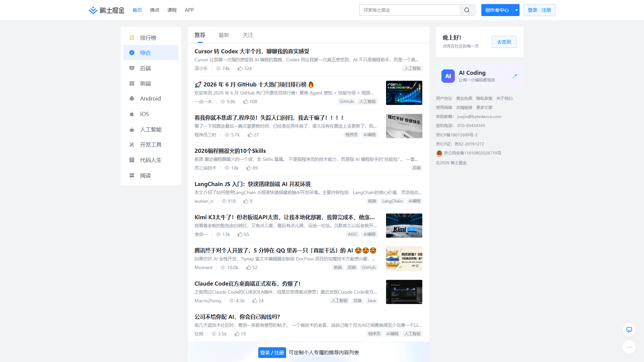
Task: Click the search magnifier icon
Action: 467,10
